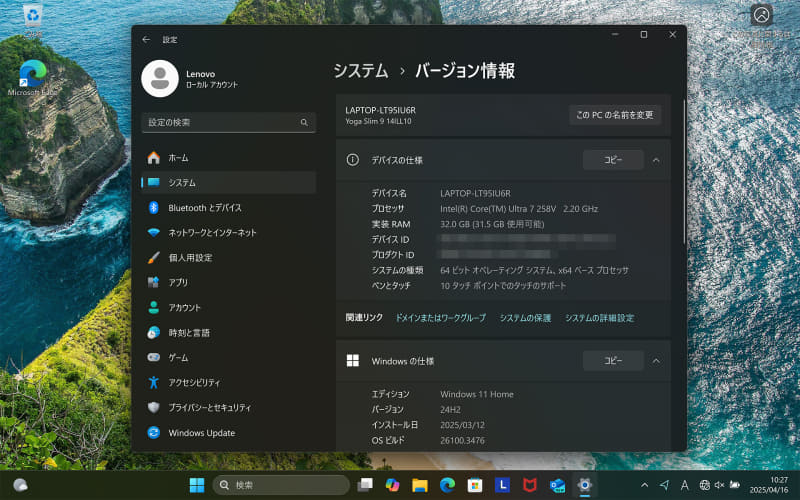Click the back arrow in Settings title bar

click(x=146, y=39)
